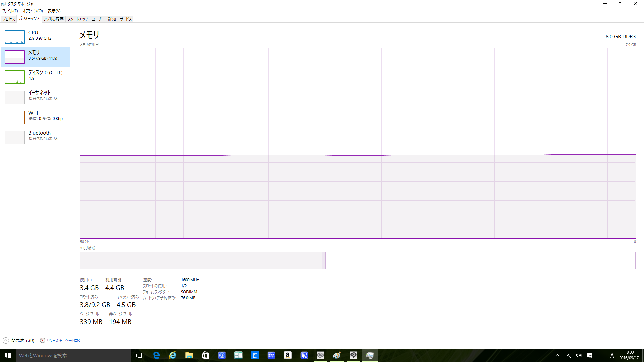Collapse to simple view (簡易表示)

(x=22, y=340)
